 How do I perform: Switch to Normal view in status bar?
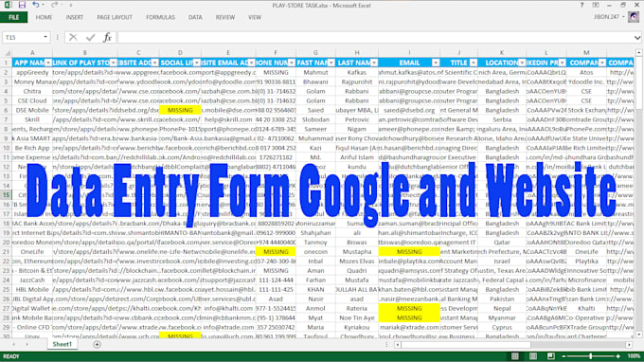515,355
